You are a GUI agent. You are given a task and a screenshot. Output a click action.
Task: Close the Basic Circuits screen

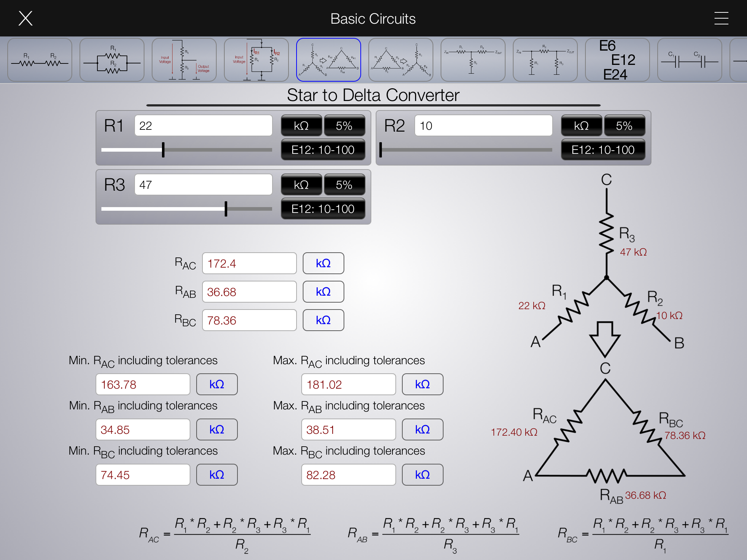pyautogui.click(x=26, y=18)
